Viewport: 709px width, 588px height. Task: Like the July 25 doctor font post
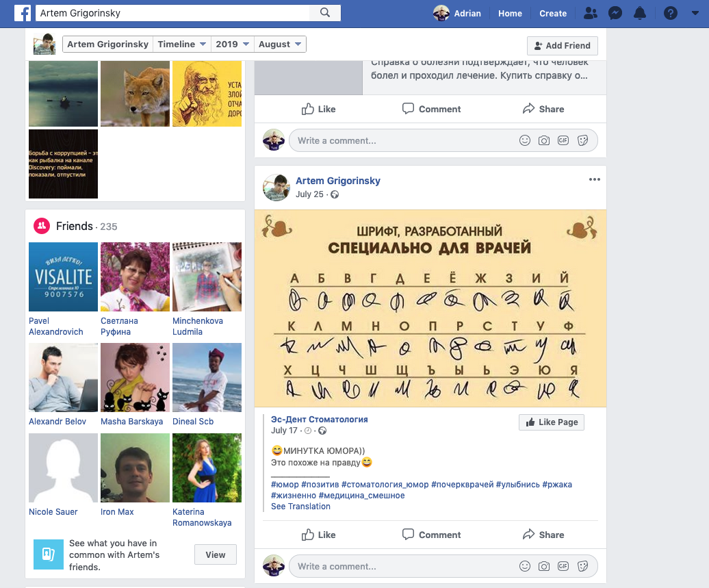click(318, 535)
